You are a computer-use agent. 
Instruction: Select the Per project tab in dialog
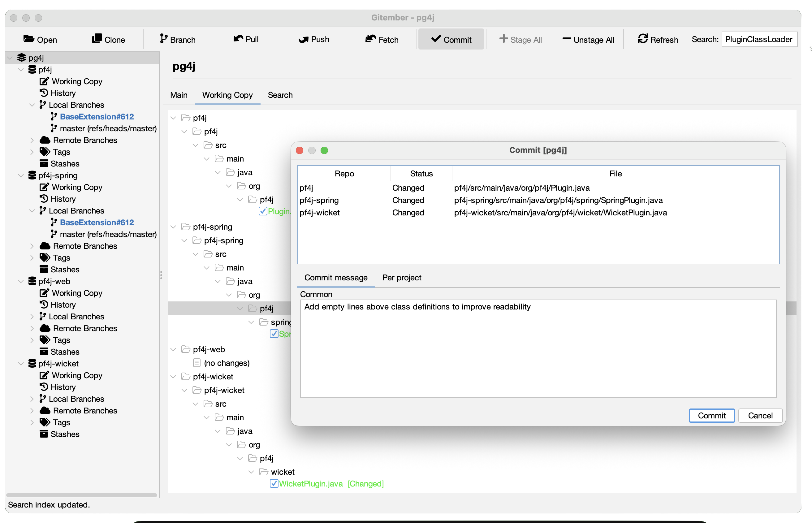(x=402, y=278)
